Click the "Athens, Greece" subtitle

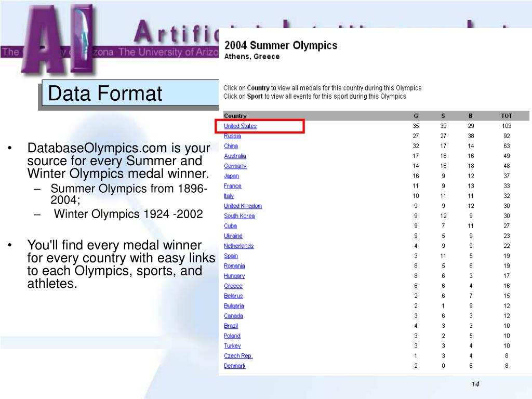pos(252,57)
